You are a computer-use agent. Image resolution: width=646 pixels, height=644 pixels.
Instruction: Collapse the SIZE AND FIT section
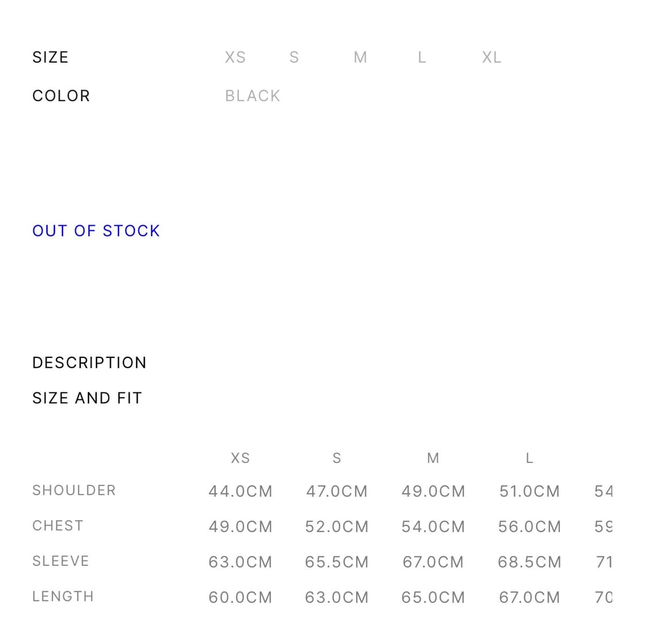pyautogui.click(x=87, y=398)
